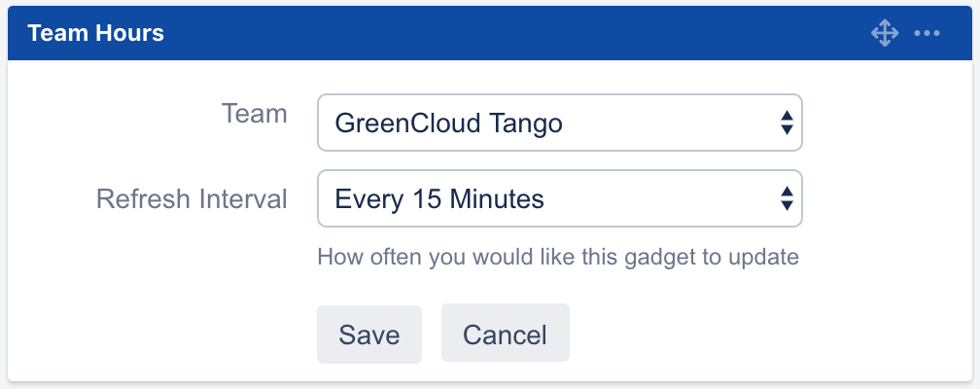Save the gadget configuration
The width and height of the screenshot is (980, 389).
point(369,335)
